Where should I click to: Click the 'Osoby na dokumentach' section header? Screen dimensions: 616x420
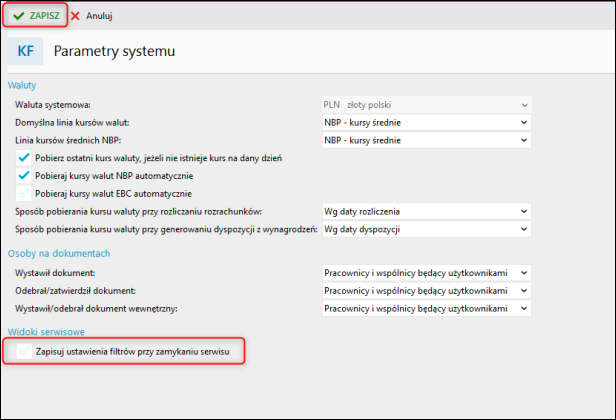58,253
